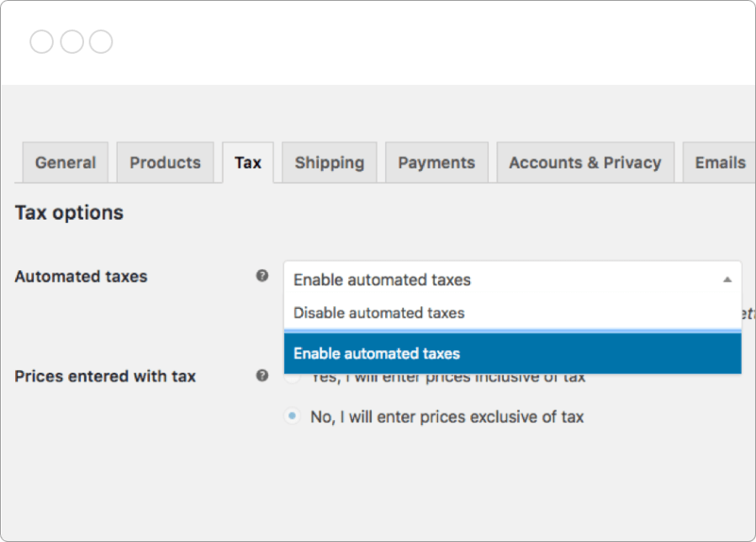The width and height of the screenshot is (756, 542).
Task: Switch to the General tab
Action: pos(66,163)
